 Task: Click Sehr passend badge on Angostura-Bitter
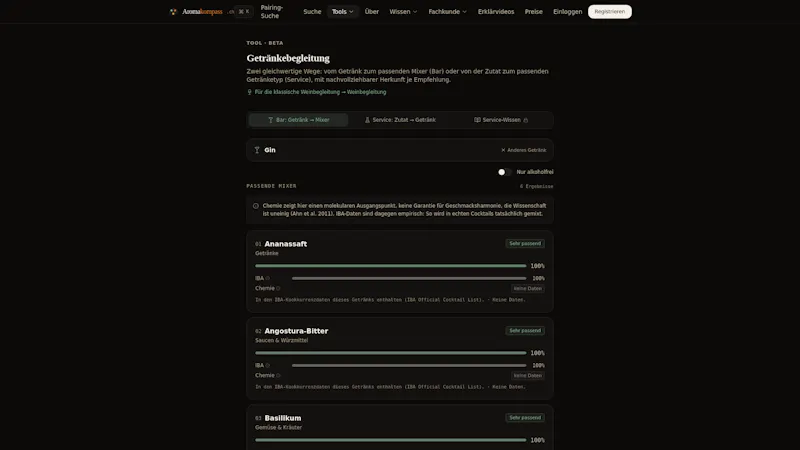point(525,331)
